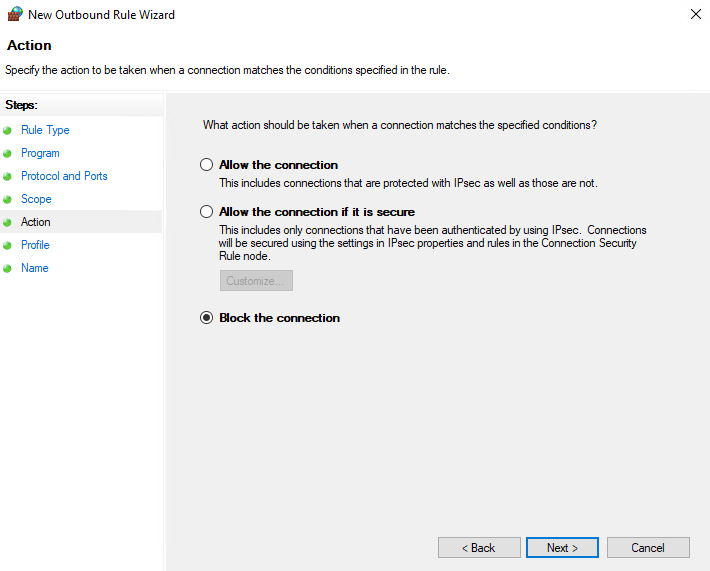The image size is (710, 571).
Task: Click the green dot beside Name step
Action: pos(8,269)
